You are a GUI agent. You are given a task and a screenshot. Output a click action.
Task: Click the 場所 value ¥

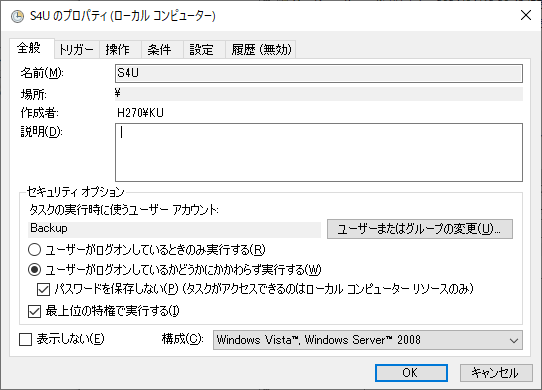[118, 93]
